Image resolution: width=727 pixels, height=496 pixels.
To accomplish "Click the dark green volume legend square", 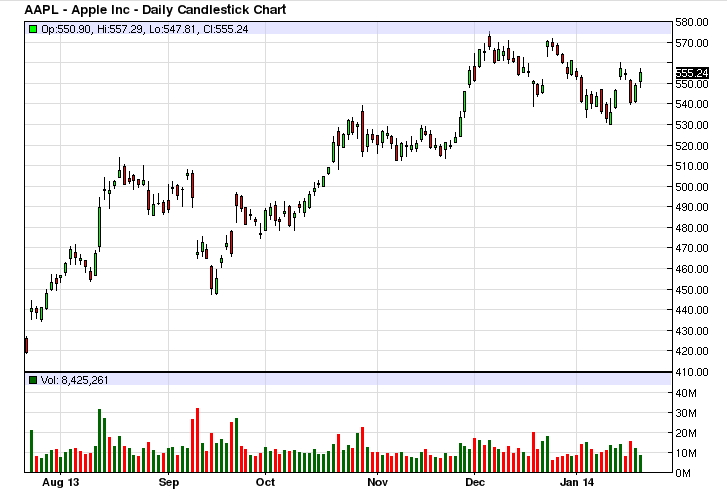I will pos(33,380).
